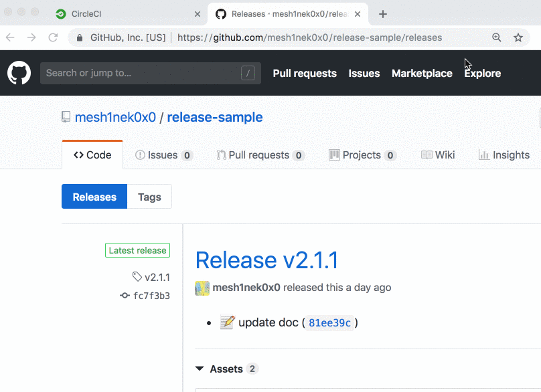Open the repository Pull requests tab

[260, 155]
